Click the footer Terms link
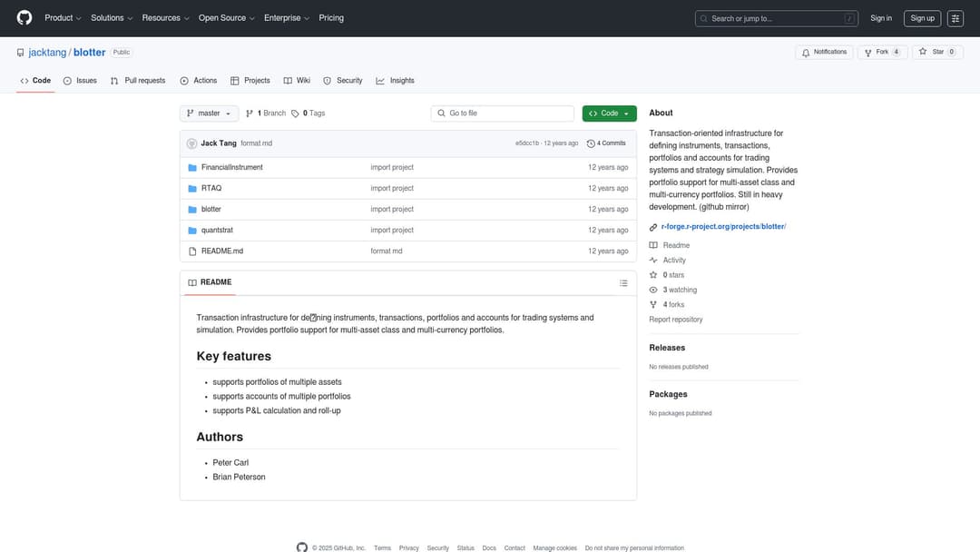 click(382, 548)
